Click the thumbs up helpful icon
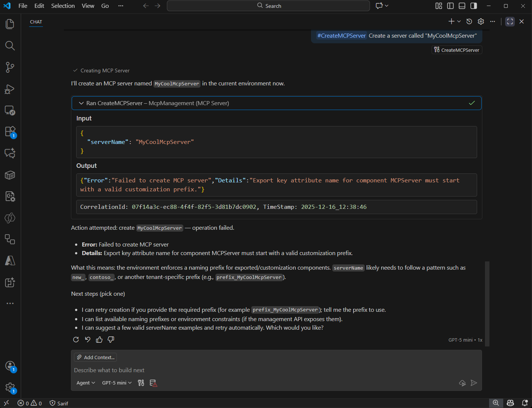The image size is (532, 408). pyautogui.click(x=99, y=339)
